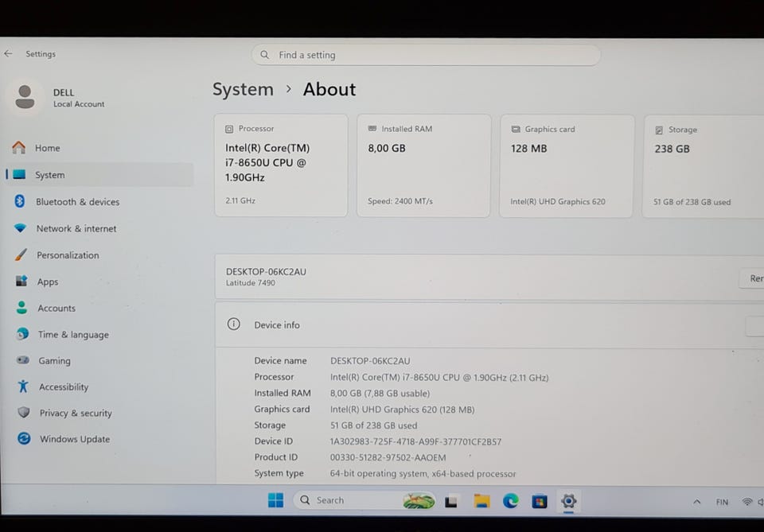Click the Graphics card info card
Image resolution: width=764 pixels, height=532 pixels.
(566, 166)
